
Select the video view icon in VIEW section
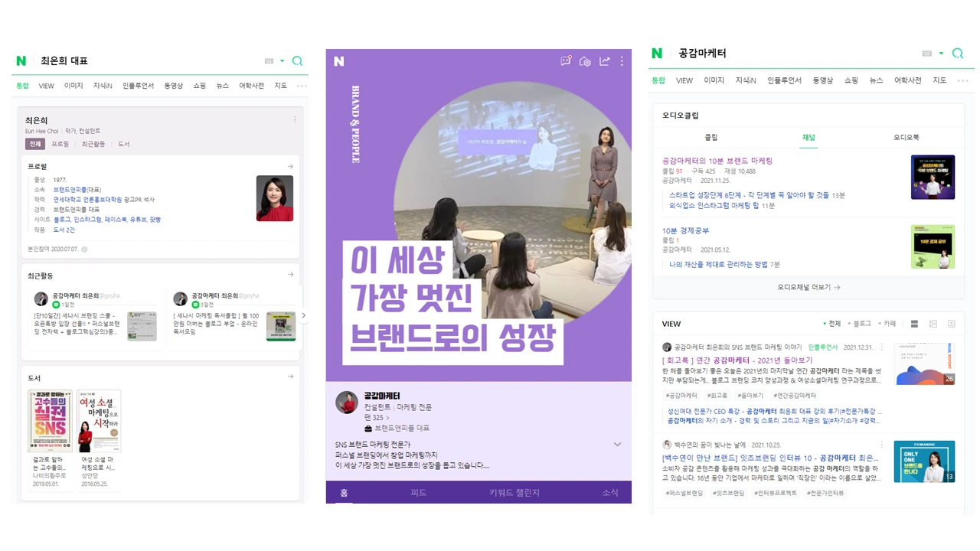pyautogui.click(x=952, y=323)
